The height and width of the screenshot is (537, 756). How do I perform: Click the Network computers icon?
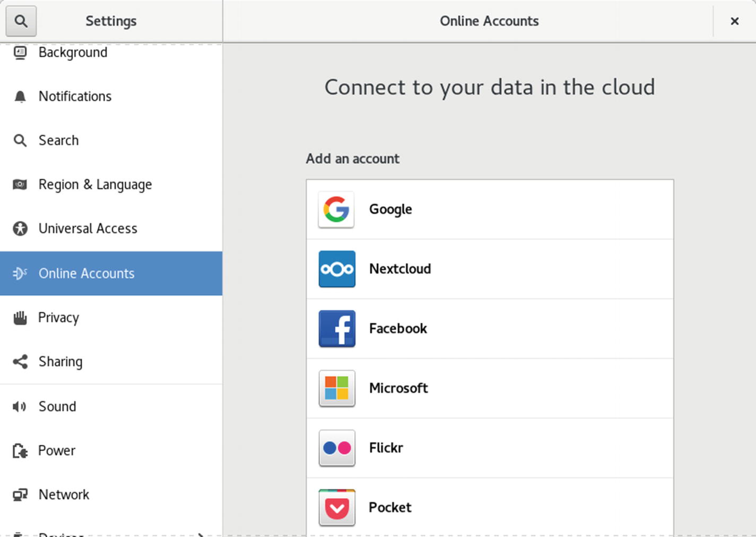point(20,495)
